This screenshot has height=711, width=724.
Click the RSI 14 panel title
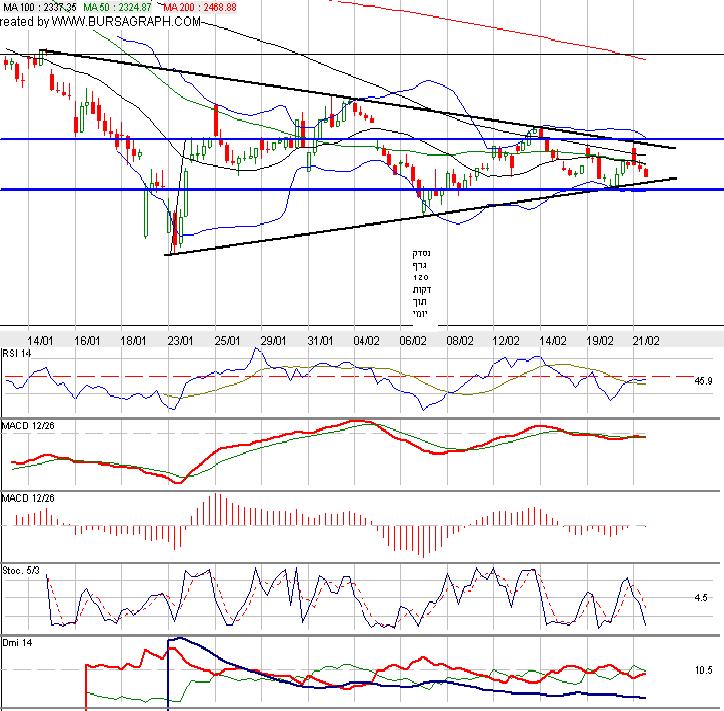click(17, 354)
